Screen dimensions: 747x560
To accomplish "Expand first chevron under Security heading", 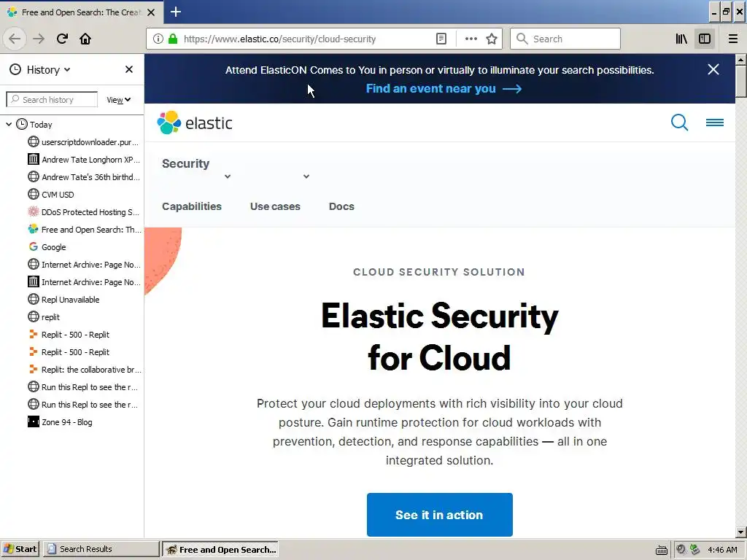I will [x=228, y=176].
